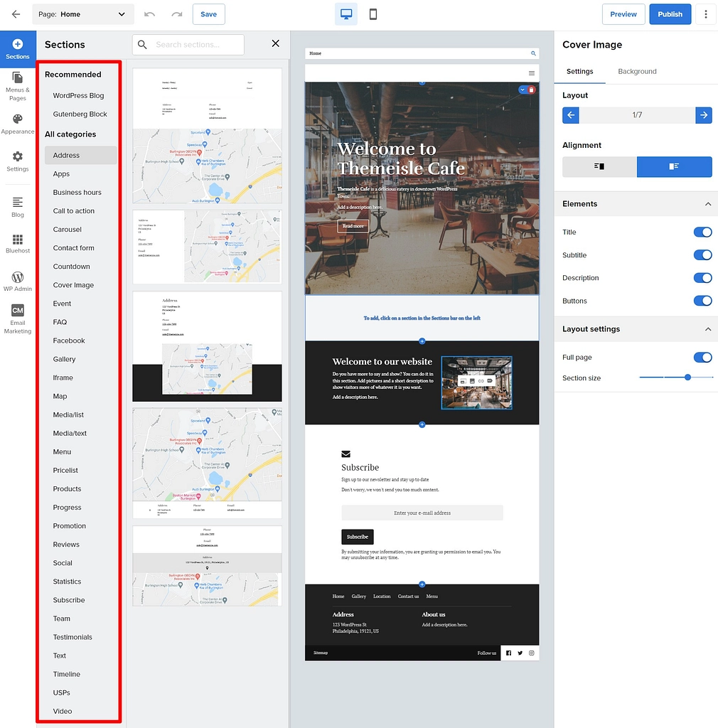Go to next layout arrow
Screen dimensions: 718x728
point(704,114)
